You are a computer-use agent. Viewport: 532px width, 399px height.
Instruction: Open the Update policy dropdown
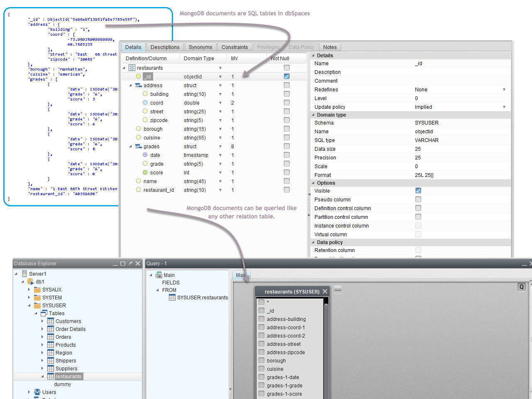pyautogui.click(x=504, y=107)
